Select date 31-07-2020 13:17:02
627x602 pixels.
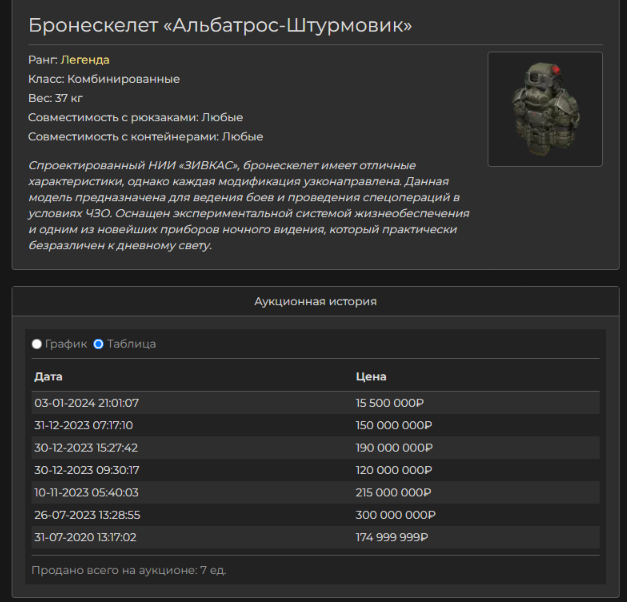tap(85, 537)
